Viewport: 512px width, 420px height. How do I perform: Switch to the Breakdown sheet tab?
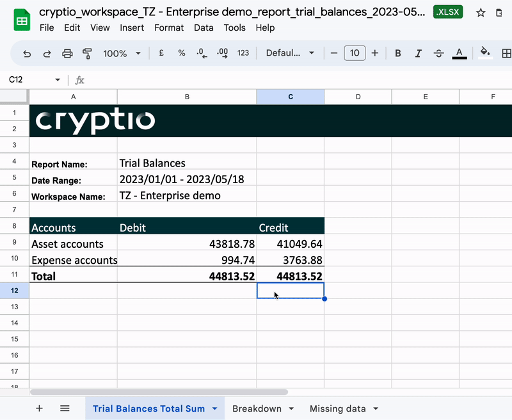click(x=257, y=408)
